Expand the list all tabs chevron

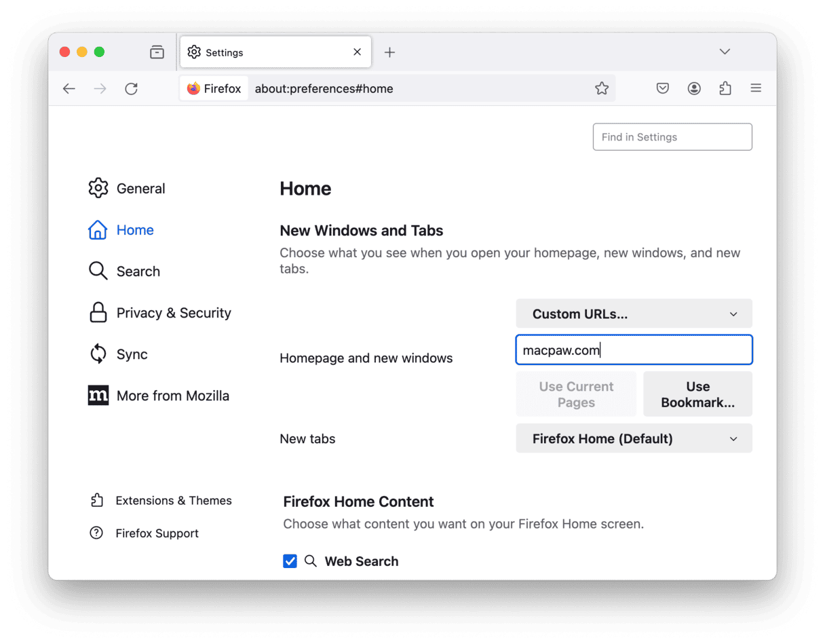coord(725,52)
